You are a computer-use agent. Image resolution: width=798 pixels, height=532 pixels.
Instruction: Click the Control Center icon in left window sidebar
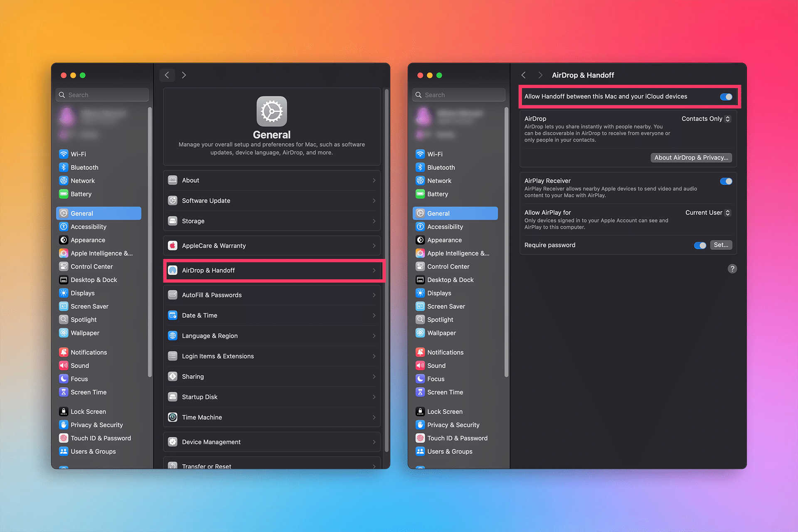tap(64, 266)
